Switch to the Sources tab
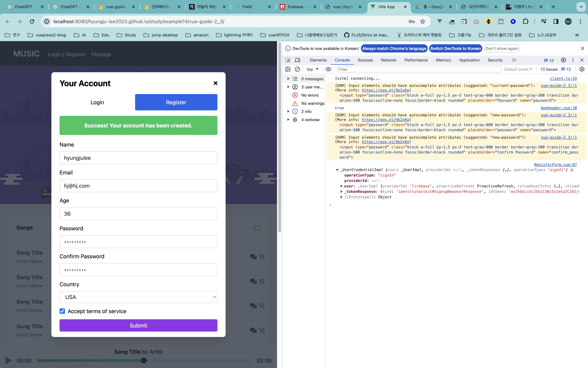This screenshot has width=588, height=368. [365, 60]
